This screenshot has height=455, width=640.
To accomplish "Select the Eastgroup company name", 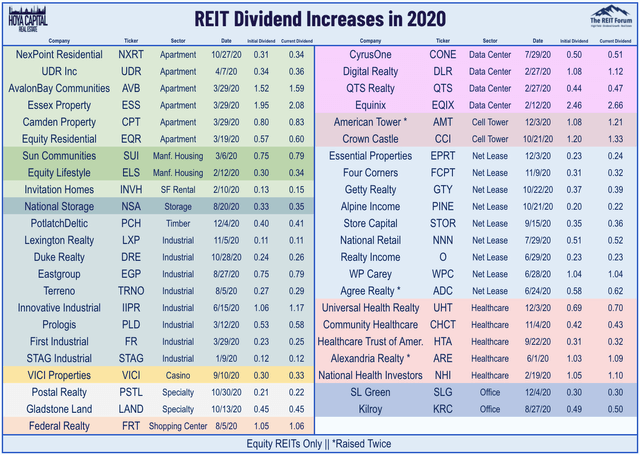I will (59, 275).
